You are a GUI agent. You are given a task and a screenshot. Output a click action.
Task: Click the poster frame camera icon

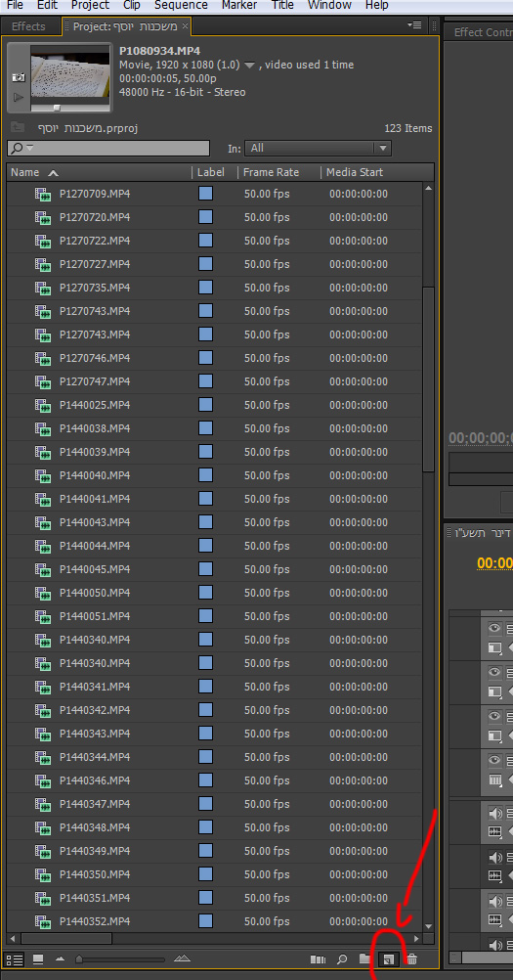click(19, 77)
